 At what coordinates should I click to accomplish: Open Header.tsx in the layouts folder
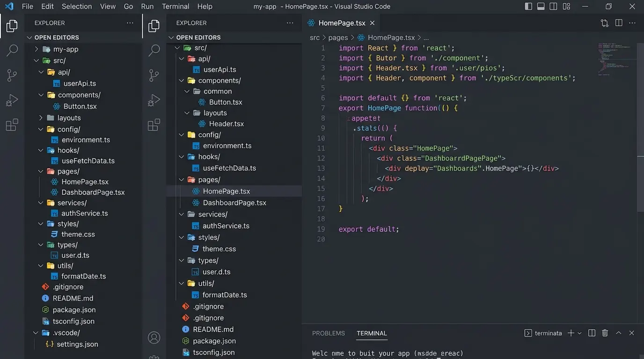pos(227,124)
